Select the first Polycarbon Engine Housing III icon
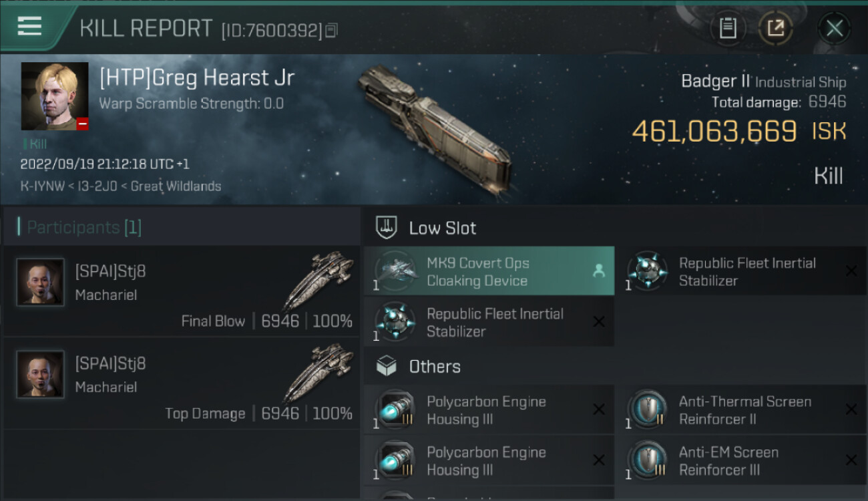The height and width of the screenshot is (501, 868). click(395, 409)
